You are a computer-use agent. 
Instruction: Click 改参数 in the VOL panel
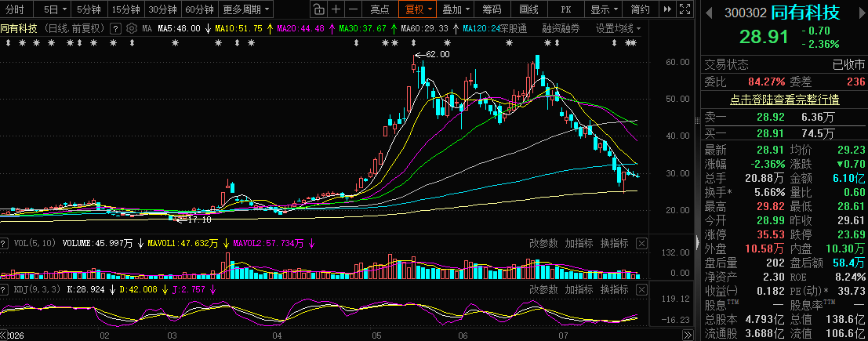(x=543, y=243)
